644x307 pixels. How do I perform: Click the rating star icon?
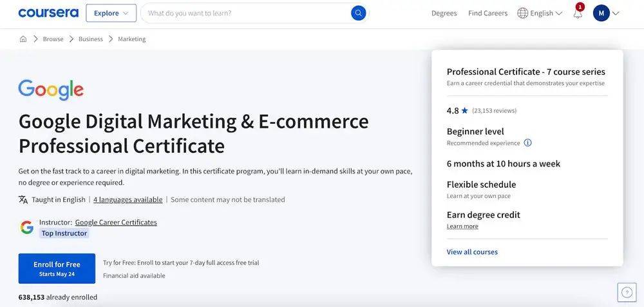(x=464, y=110)
